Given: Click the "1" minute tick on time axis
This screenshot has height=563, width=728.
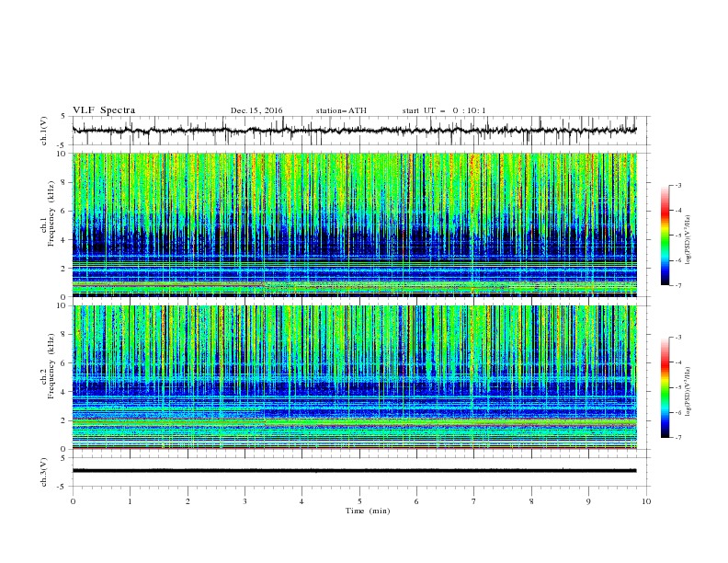Looking at the screenshot, I should point(130,501).
